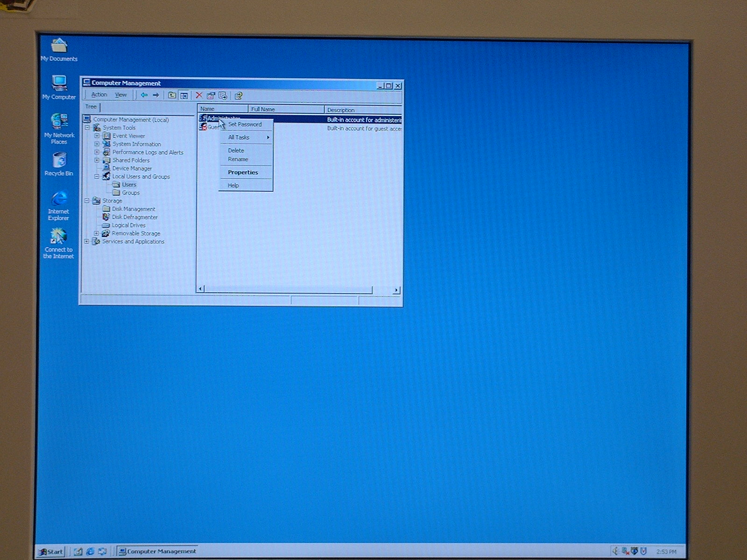Click the Start button

[50, 551]
